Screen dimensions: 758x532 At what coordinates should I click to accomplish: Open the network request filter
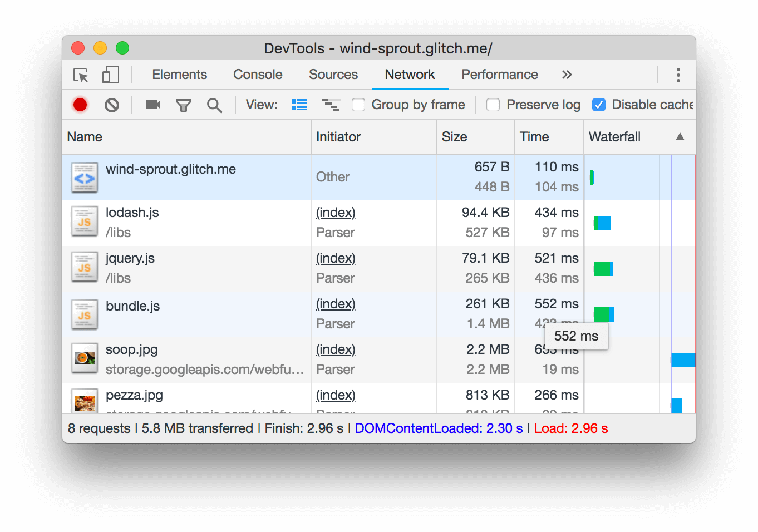pos(184,105)
